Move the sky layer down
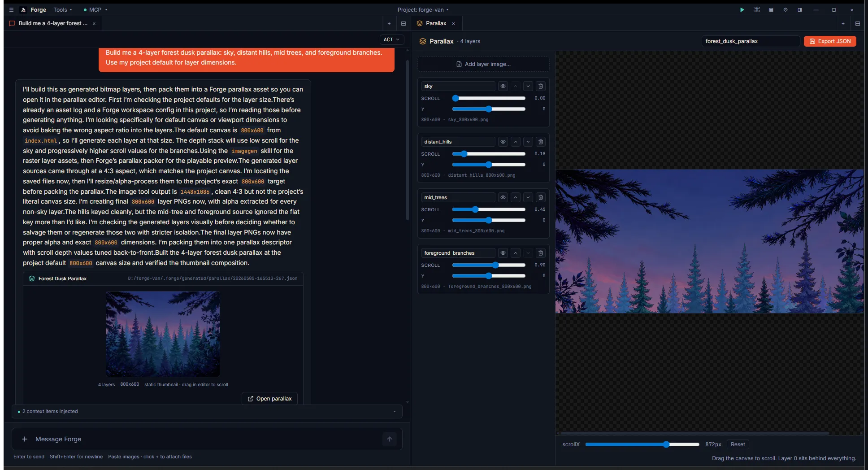 528,86
